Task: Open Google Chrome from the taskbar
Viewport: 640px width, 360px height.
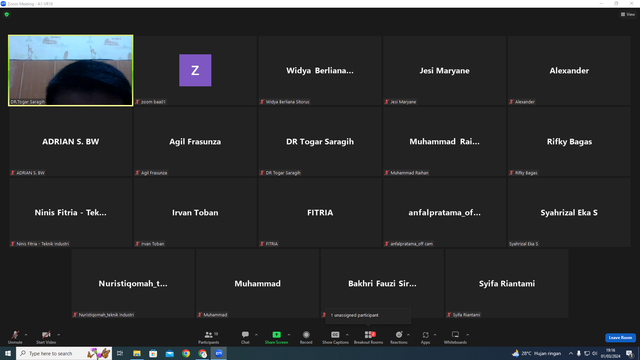Action: (x=186, y=353)
